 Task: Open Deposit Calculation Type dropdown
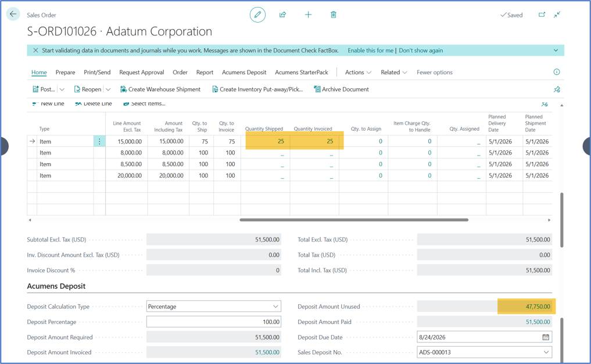pos(275,307)
